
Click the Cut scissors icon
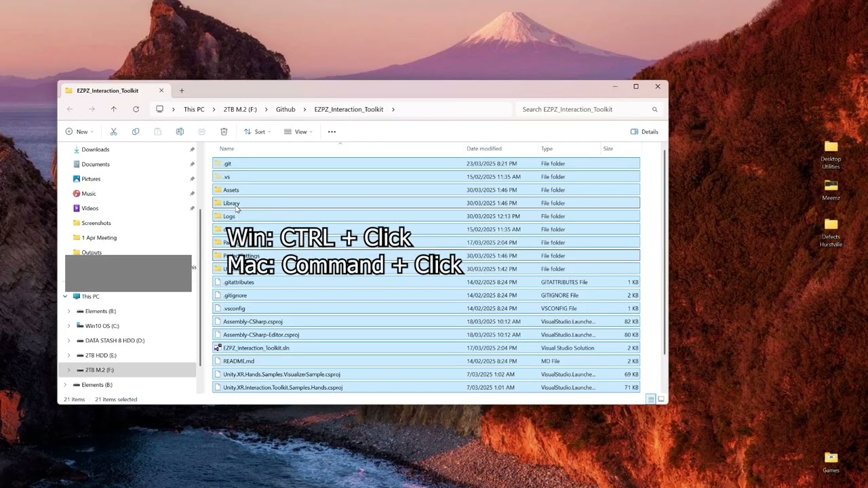click(x=113, y=131)
